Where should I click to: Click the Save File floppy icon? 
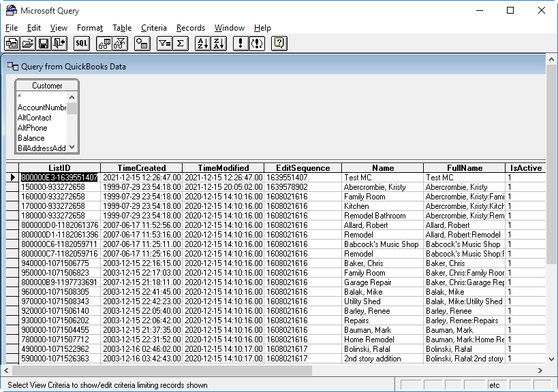(x=44, y=44)
